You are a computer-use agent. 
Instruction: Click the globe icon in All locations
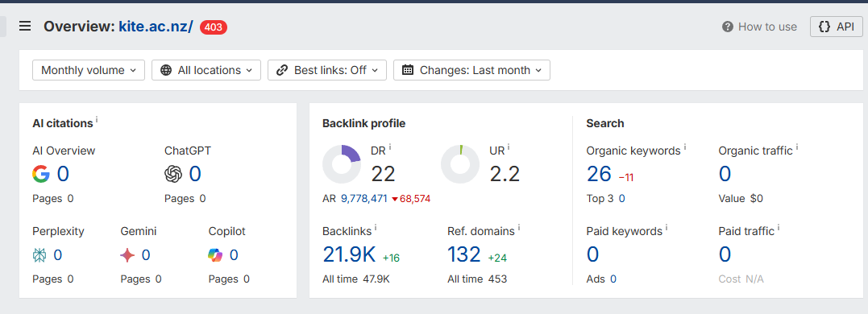(x=165, y=70)
